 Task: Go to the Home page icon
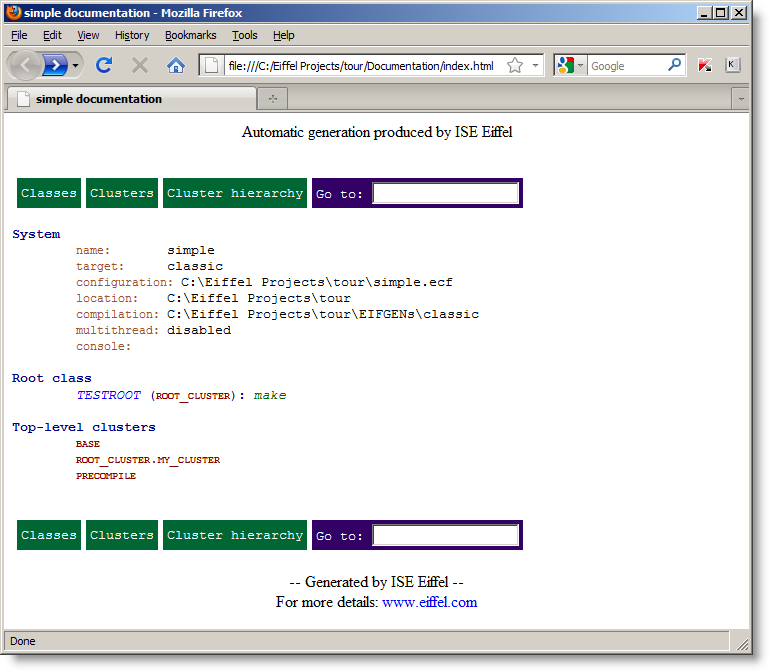click(176, 65)
